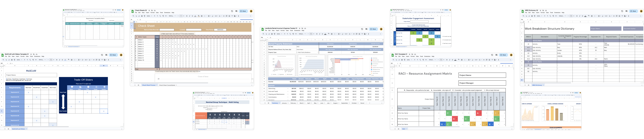Click search menus icon in RACI Template 01
Screen dimensions: 644x139
[x=394, y=60]
